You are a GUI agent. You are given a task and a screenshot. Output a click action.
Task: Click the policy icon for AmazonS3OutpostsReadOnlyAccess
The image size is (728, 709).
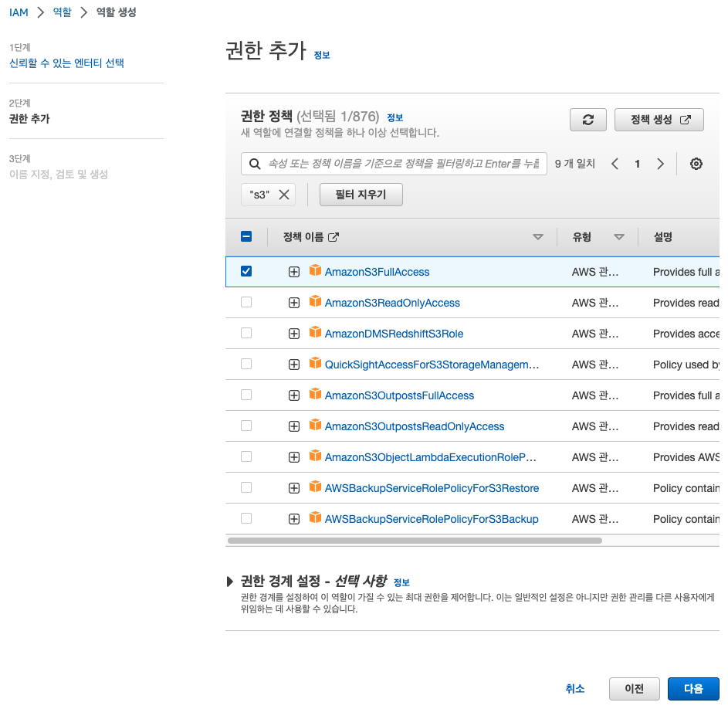click(x=315, y=425)
